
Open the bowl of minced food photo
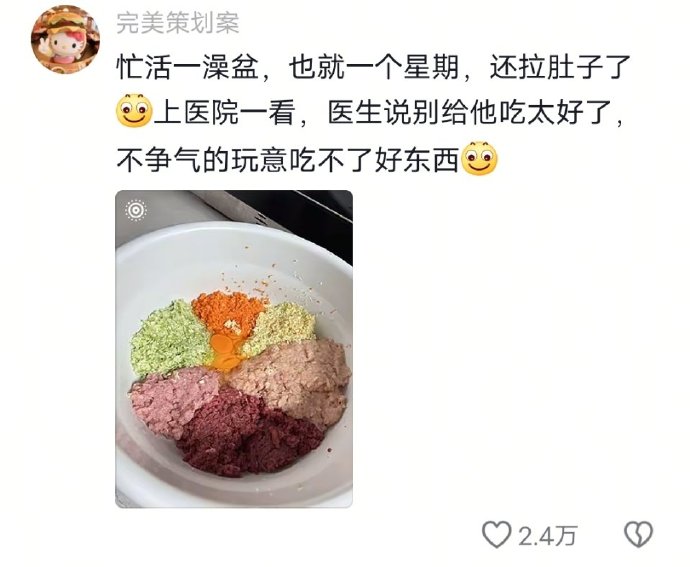point(234,349)
